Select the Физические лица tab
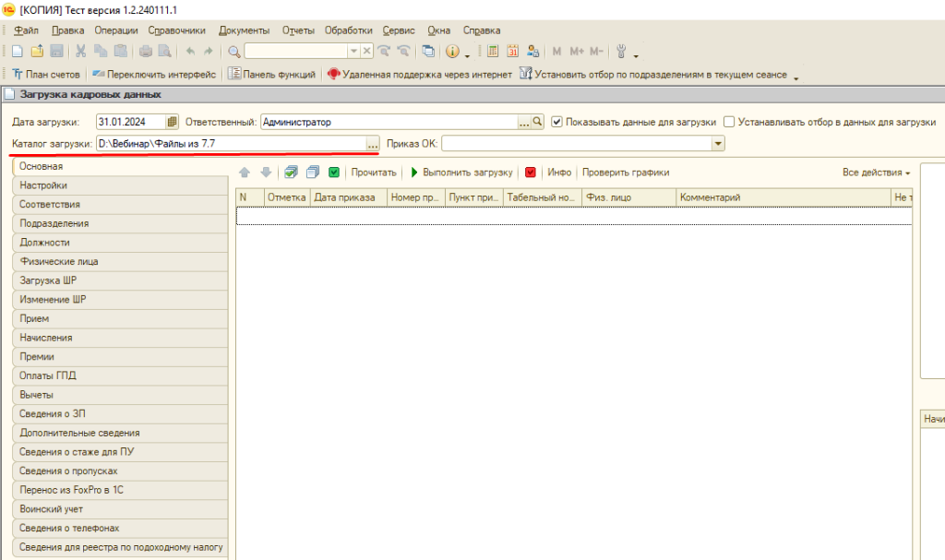The width and height of the screenshot is (945, 560). (59, 262)
